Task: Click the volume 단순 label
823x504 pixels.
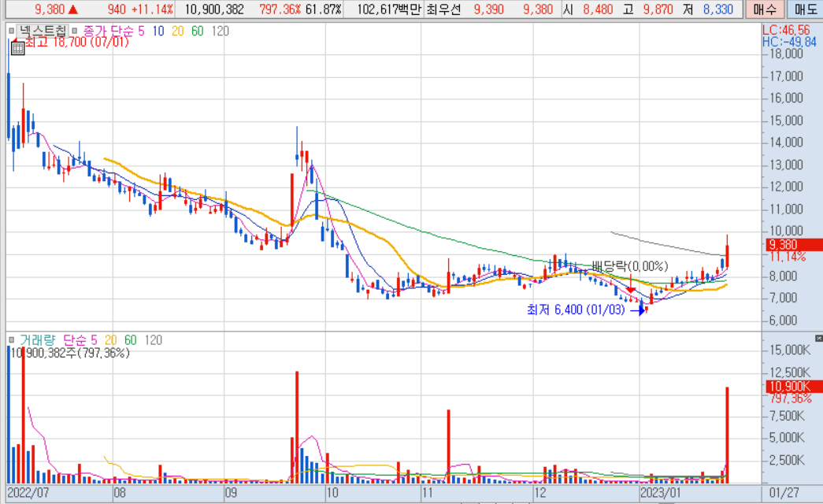Action: pos(75,340)
